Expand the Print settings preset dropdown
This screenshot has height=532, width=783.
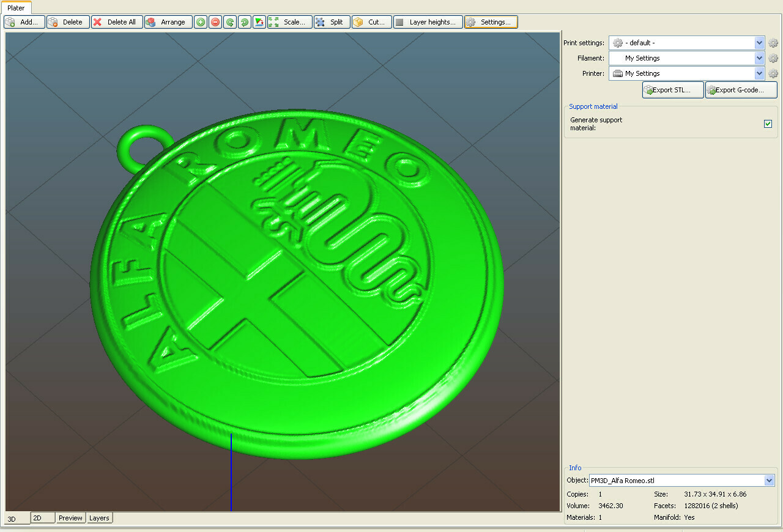[759, 43]
